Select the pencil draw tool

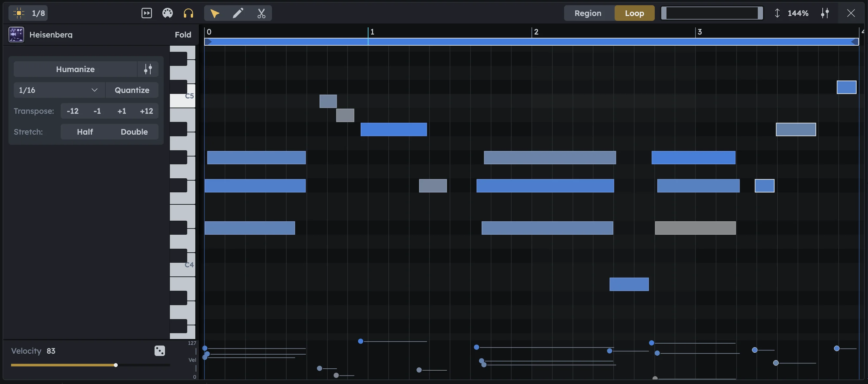[238, 13]
